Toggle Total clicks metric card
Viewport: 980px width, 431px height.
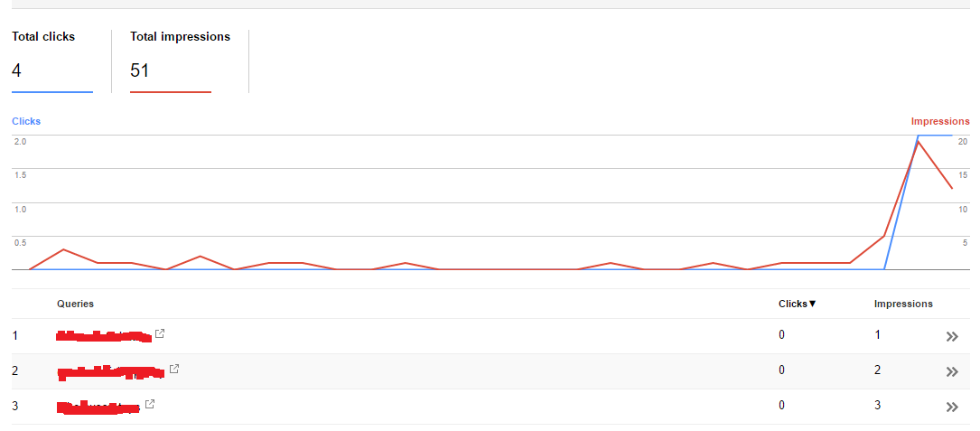click(x=52, y=61)
